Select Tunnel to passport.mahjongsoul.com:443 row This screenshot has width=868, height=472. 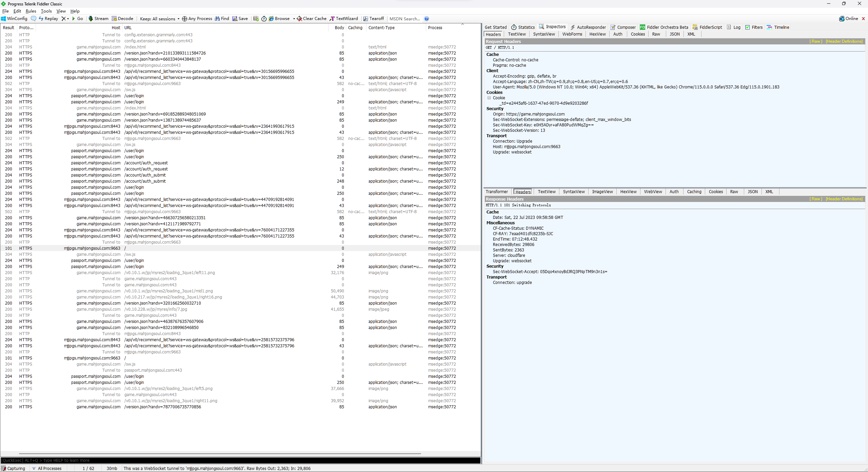click(240, 370)
